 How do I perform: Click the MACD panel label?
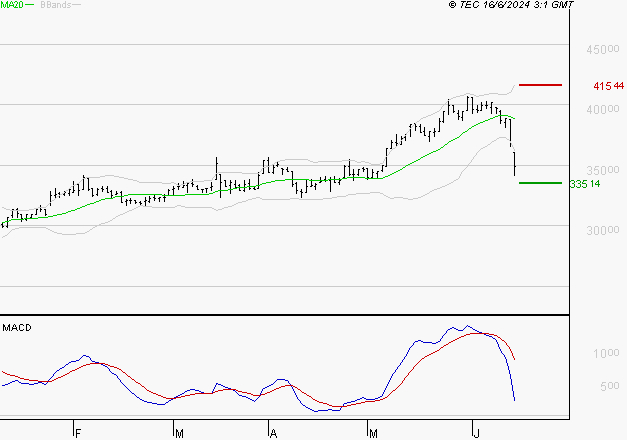pos(17,328)
